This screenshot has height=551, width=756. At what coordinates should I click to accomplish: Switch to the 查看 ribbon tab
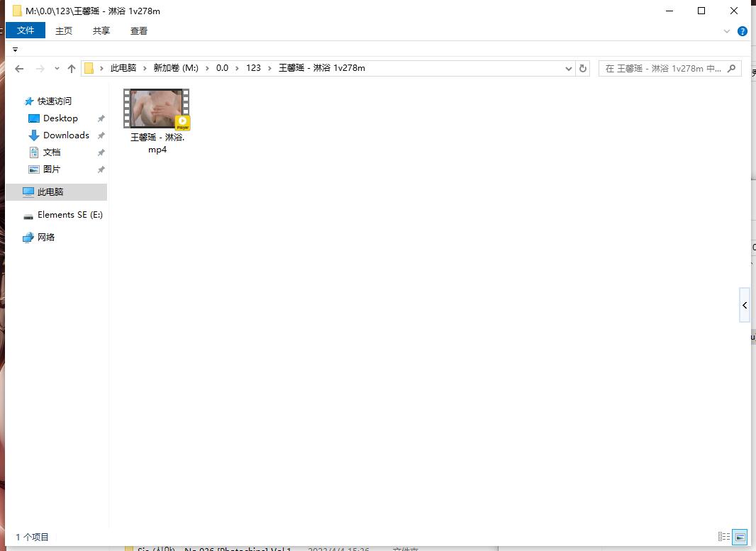click(x=139, y=30)
